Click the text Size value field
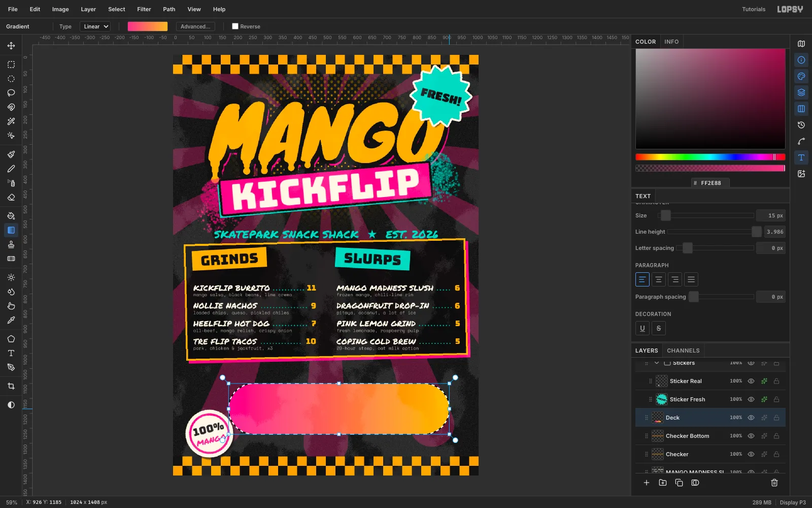812x508 pixels. pos(771,215)
